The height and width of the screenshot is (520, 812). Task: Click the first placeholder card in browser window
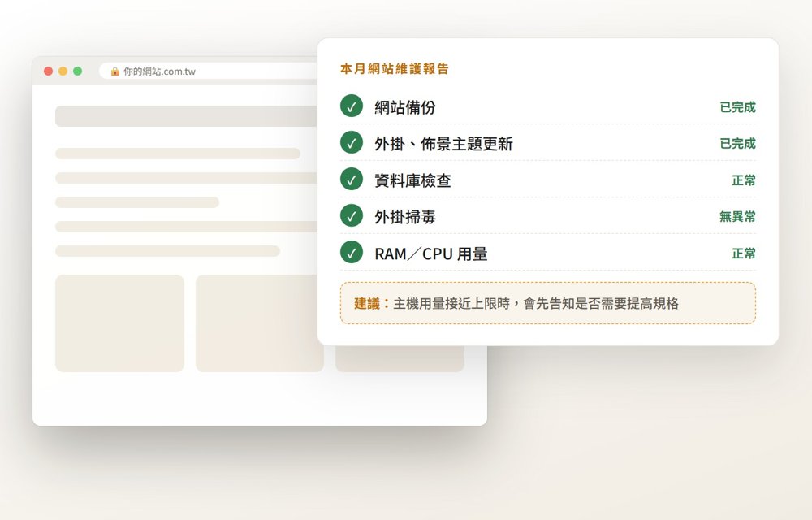tap(119, 323)
